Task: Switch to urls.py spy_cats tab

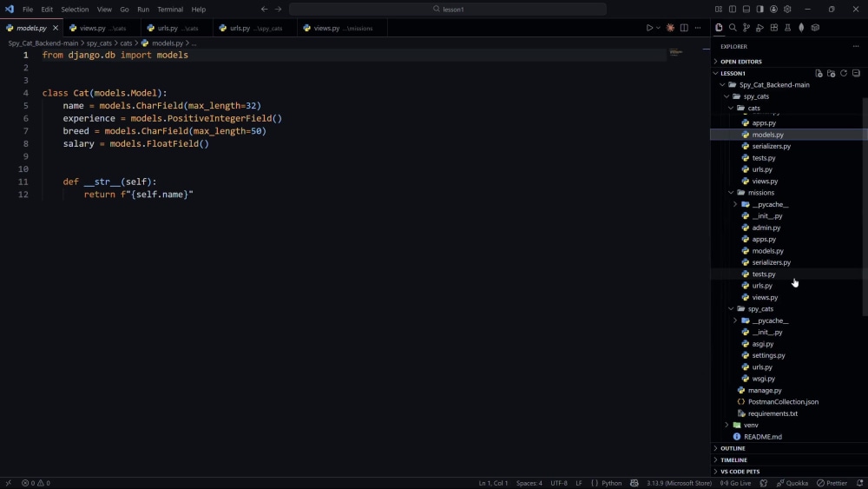Action: click(256, 28)
